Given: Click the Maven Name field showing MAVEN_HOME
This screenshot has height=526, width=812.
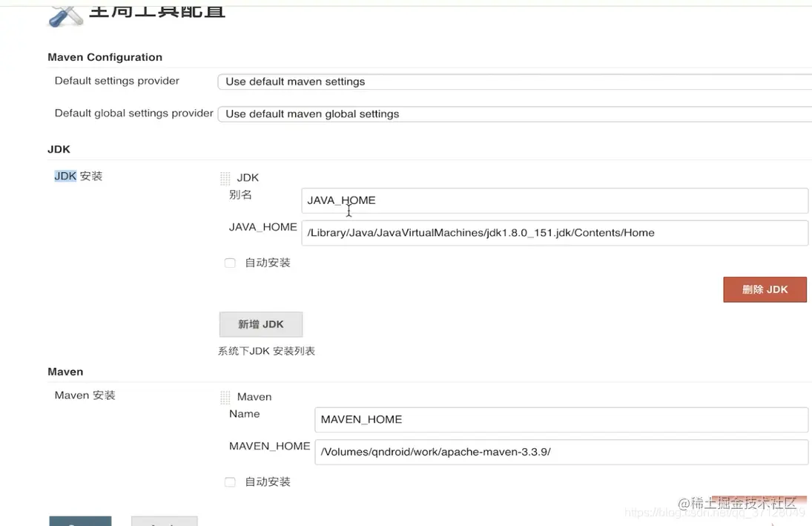Looking at the screenshot, I should [561, 419].
